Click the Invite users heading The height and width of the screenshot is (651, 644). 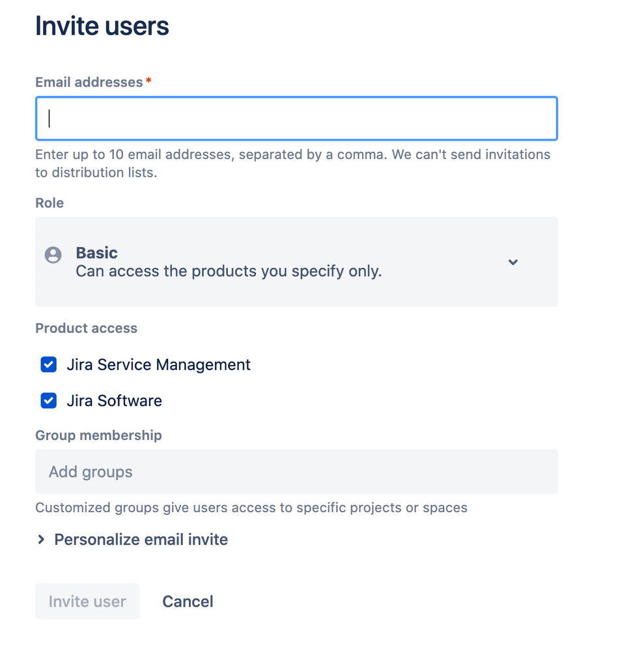(102, 26)
